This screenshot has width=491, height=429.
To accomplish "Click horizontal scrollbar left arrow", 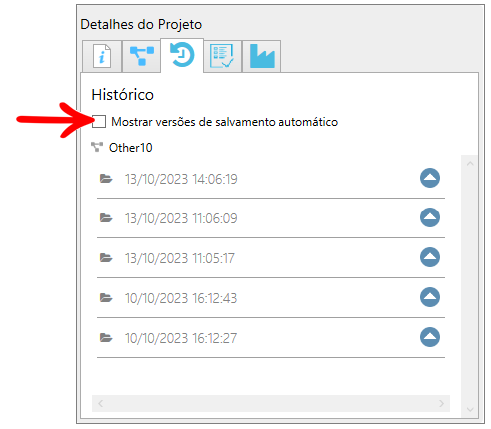I will click(x=100, y=404).
